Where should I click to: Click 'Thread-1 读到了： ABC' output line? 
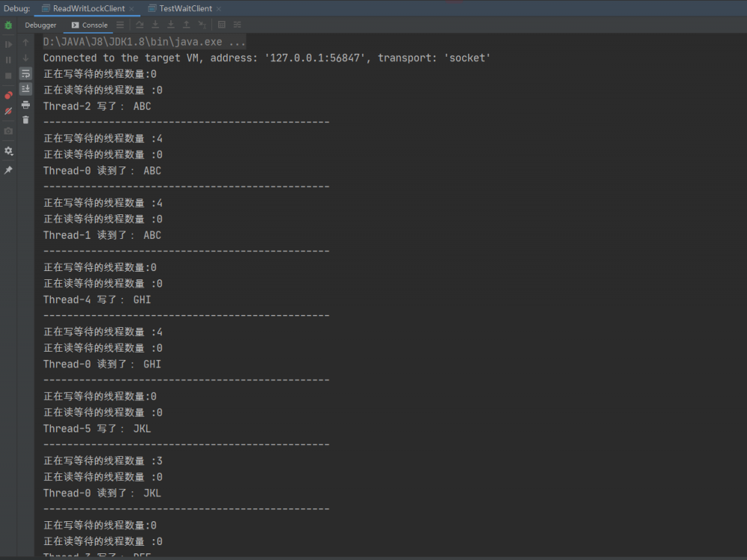tap(102, 235)
